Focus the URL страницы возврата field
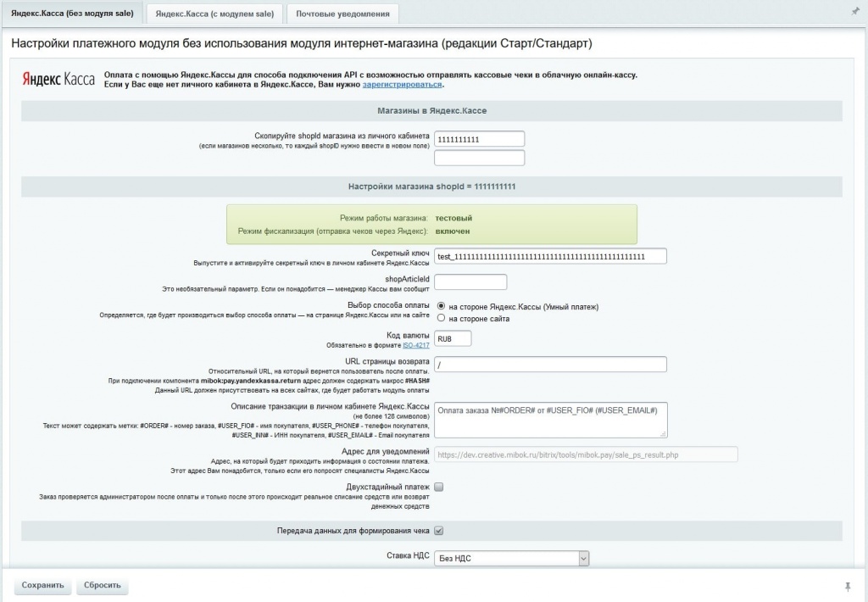 click(x=550, y=365)
